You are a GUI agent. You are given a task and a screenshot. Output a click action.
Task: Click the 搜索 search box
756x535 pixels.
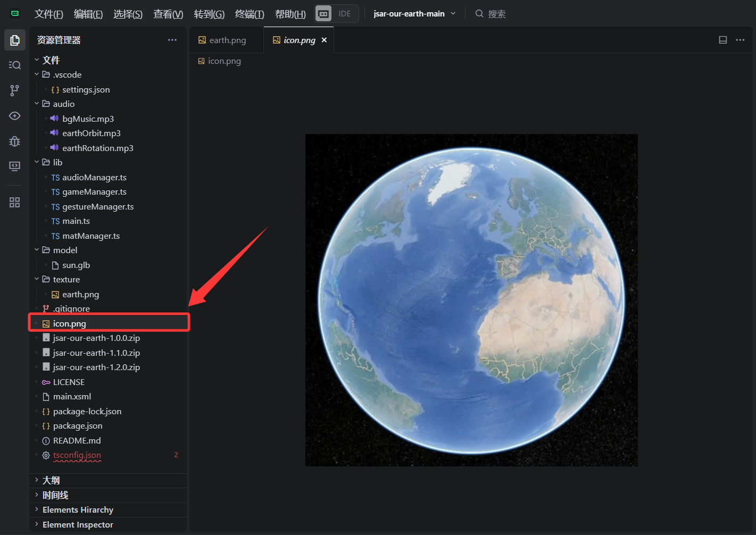496,14
